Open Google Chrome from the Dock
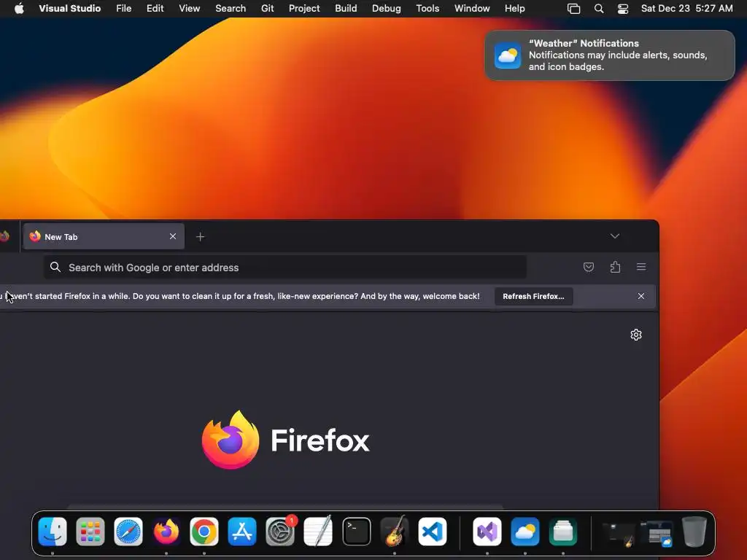 click(x=204, y=532)
